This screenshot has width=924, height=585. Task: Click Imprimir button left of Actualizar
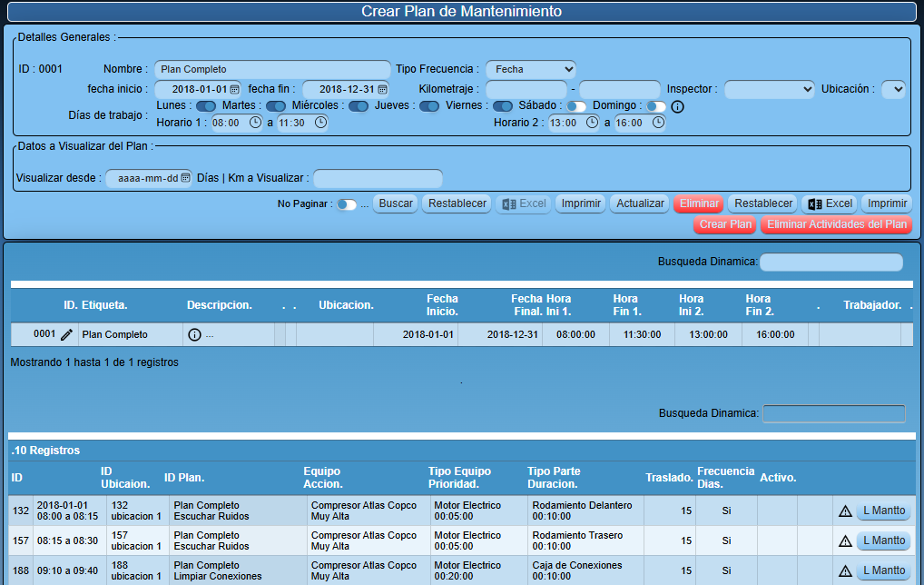581,203
